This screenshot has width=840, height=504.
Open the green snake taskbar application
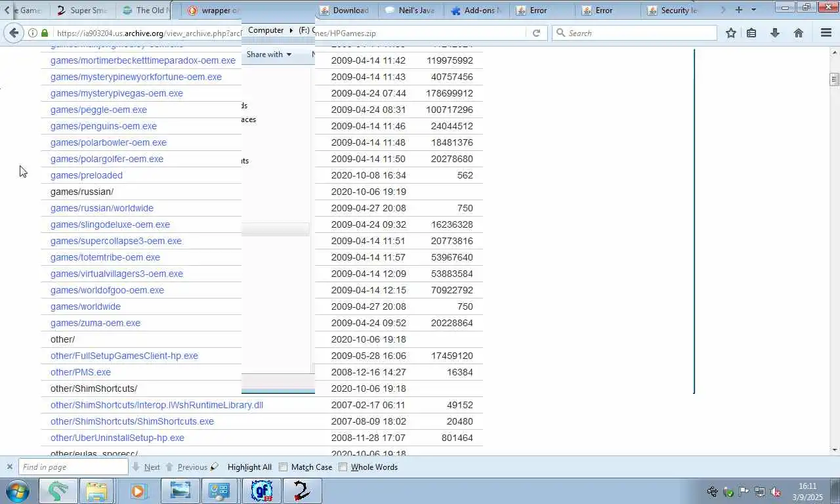(58, 491)
